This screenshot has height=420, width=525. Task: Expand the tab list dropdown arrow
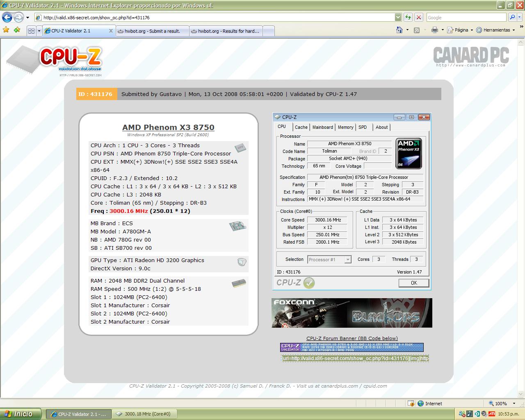(39, 31)
